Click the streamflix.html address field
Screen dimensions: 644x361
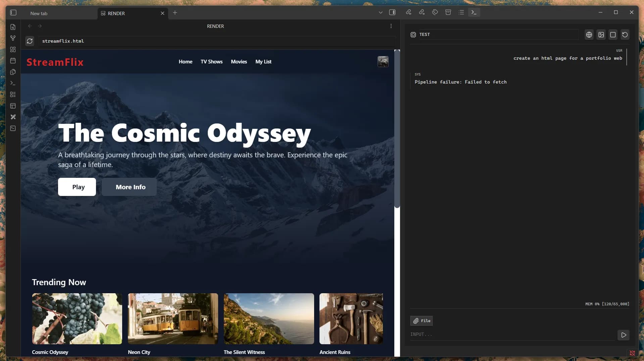click(x=216, y=41)
